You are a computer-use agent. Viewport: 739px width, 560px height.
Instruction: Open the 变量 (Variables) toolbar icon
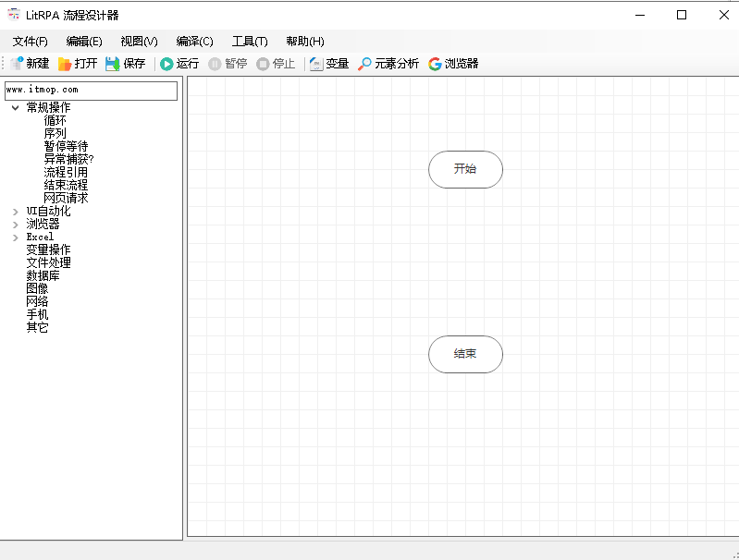coord(316,64)
